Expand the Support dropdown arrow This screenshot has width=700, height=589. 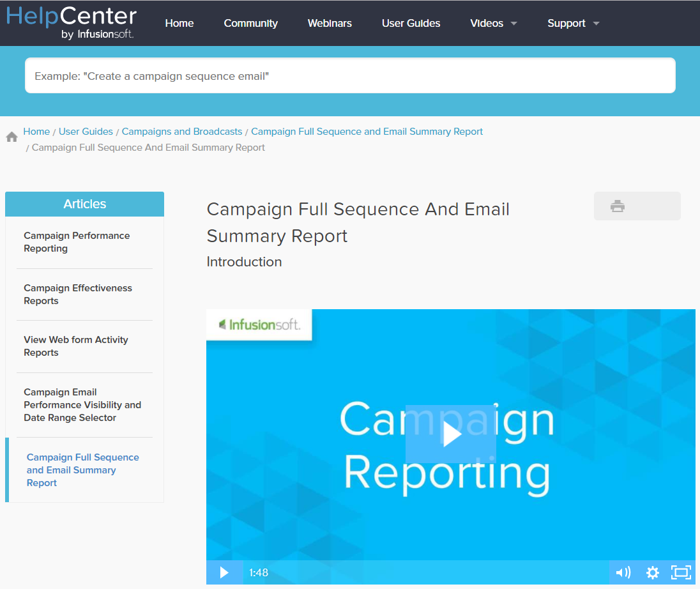pyautogui.click(x=596, y=23)
